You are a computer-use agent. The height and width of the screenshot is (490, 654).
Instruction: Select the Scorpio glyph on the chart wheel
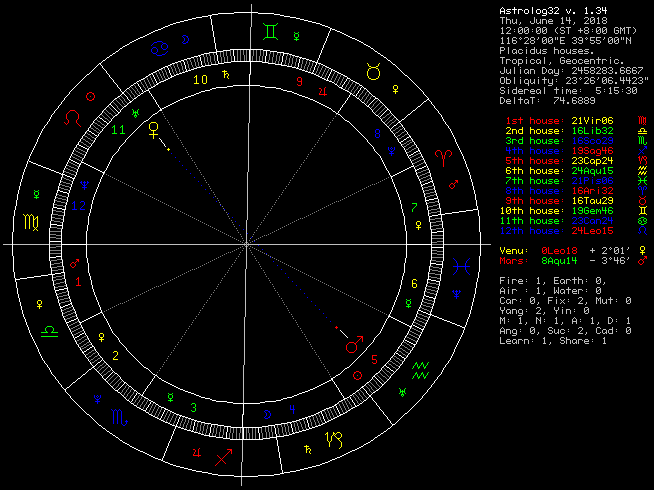[x=117, y=415]
